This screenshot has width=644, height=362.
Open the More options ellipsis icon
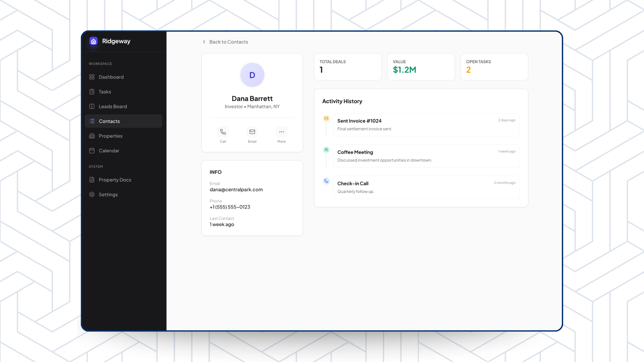281,132
